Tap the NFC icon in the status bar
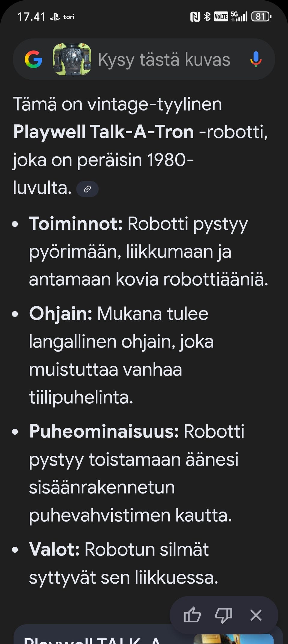 195,17
